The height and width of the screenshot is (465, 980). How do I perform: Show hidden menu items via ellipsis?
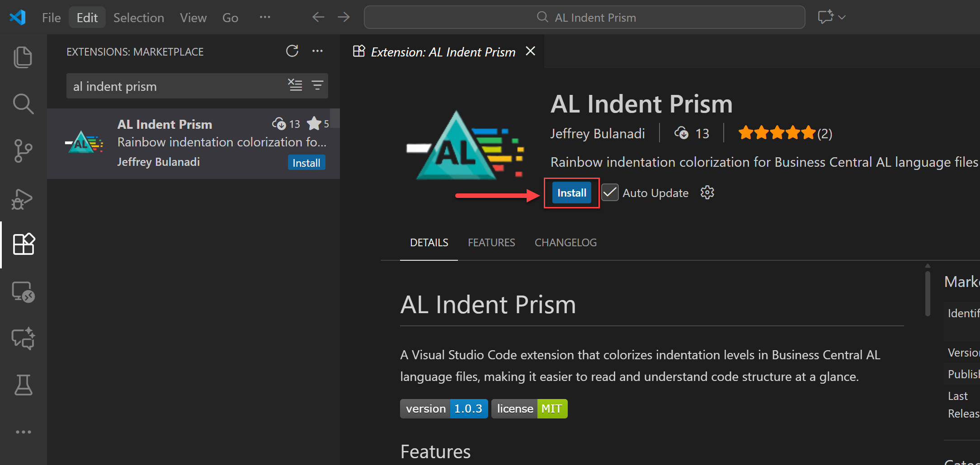[x=265, y=17]
